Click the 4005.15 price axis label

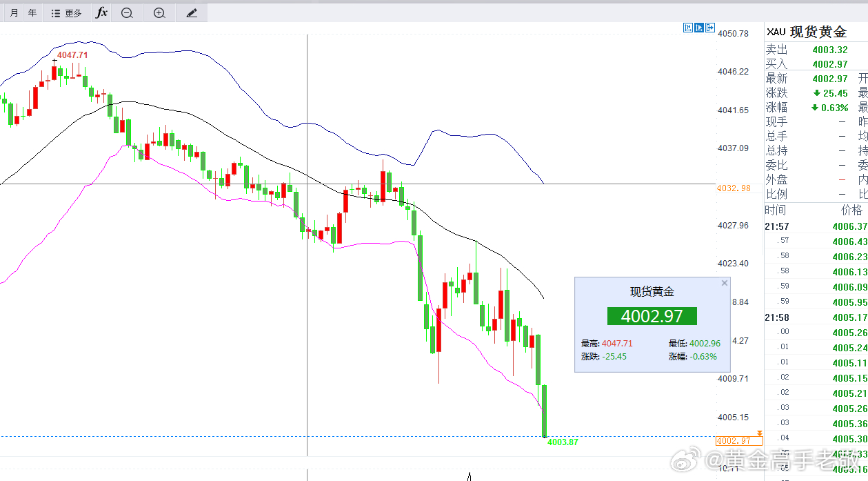click(734, 418)
